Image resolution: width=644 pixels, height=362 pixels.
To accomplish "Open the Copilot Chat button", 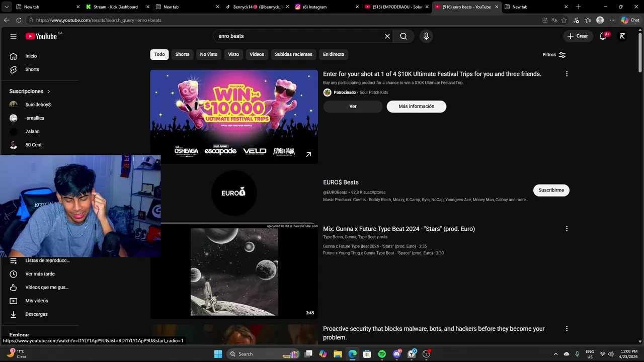I will 630,20.
